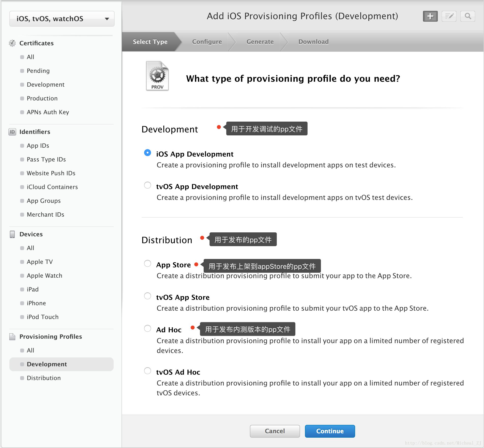Click the search magnifier icon
This screenshot has width=484, height=448.
pyautogui.click(x=468, y=16)
